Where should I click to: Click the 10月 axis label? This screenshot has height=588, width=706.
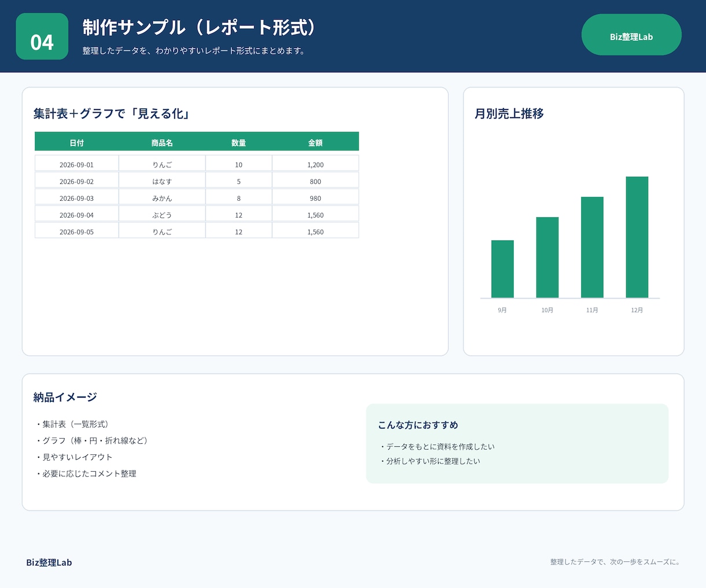coord(547,310)
